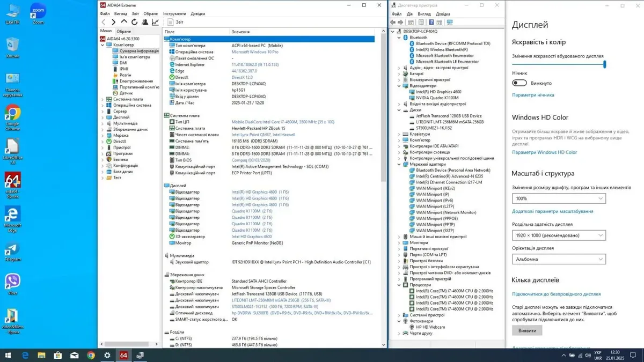
Task: Click the Звіт report toolbar icon
Action: click(x=171, y=22)
